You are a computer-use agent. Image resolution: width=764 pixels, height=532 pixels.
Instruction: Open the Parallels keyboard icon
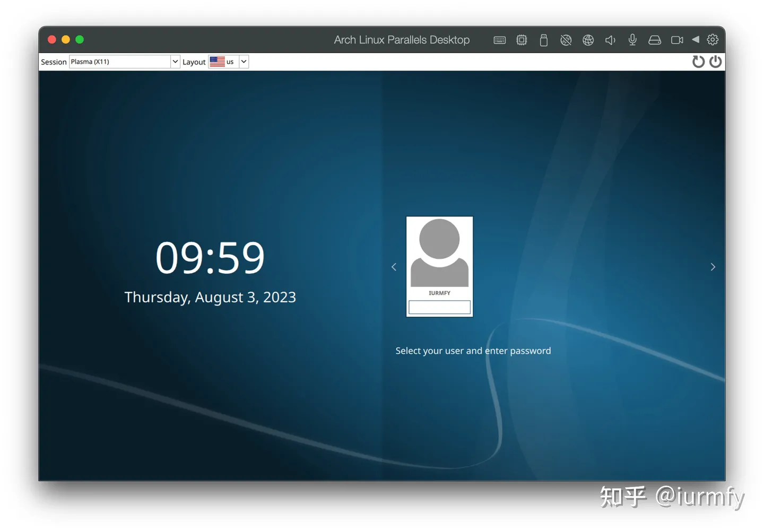pos(499,40)
